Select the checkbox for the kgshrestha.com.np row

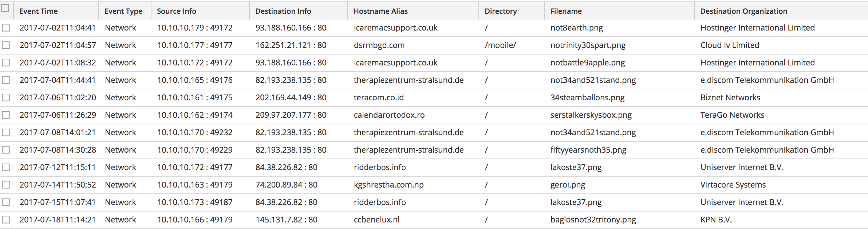click(x=6, y=185)
